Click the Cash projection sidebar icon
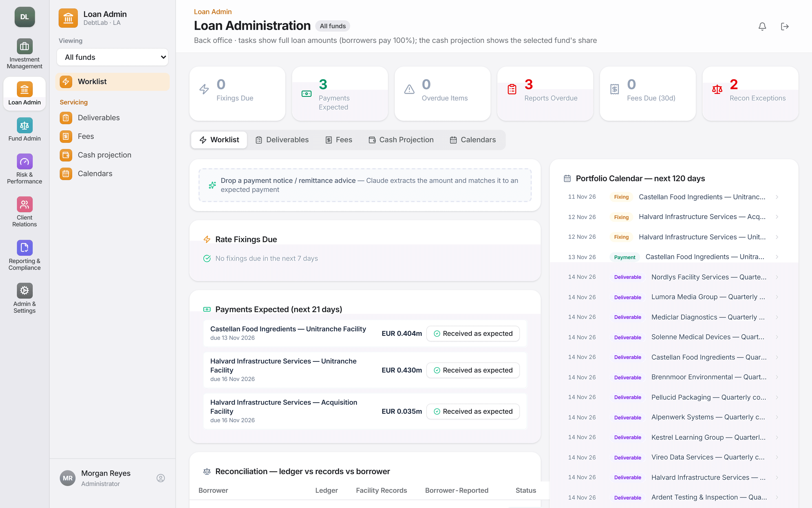The height and width of the screenshot is (508, 812). click(x=66, y=155)
